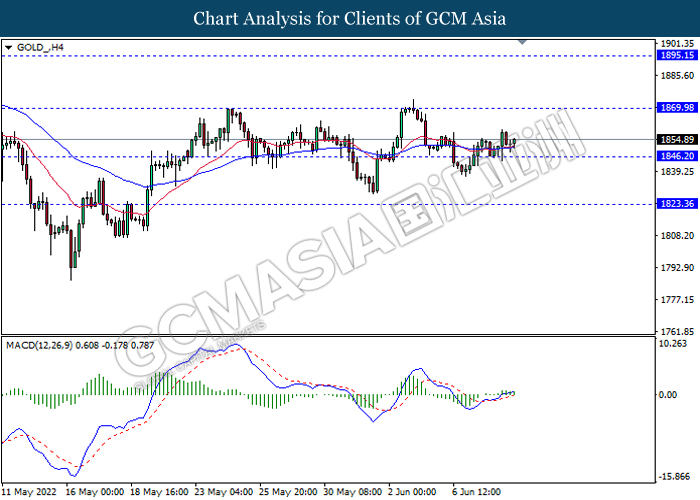This screenshot has width=700, height=500.
Task: Click the 1839.25 price axis value
Action: tap(677, 171)
